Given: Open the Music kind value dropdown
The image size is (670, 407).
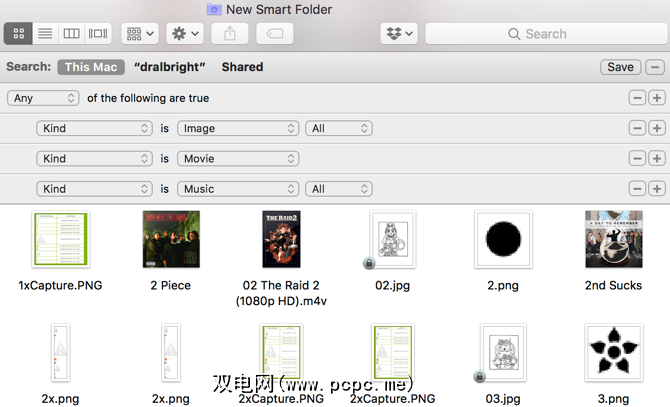Looking at the screenshot, I should (x=238, y=189).
